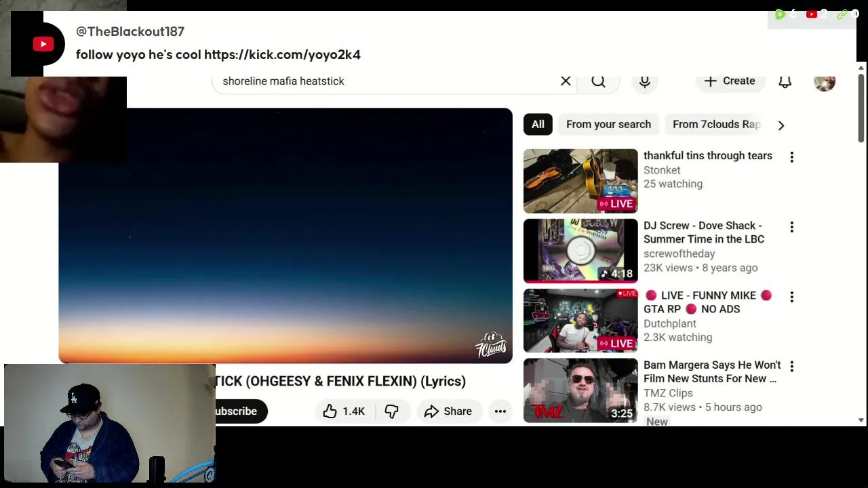Clear the search box text
Image resolution: width=868 pixels, height=488 pixels.
tap(566, 81)
